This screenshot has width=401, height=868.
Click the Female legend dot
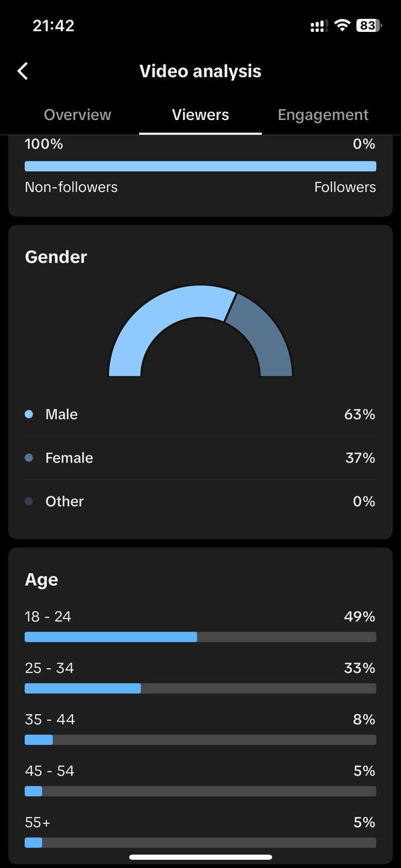tap(28, 458)
